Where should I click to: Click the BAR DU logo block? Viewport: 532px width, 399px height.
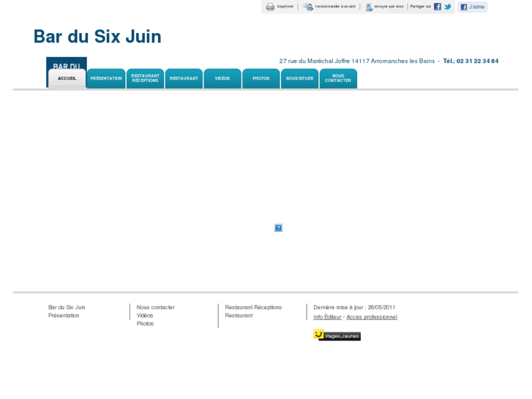tap(67, 63)
